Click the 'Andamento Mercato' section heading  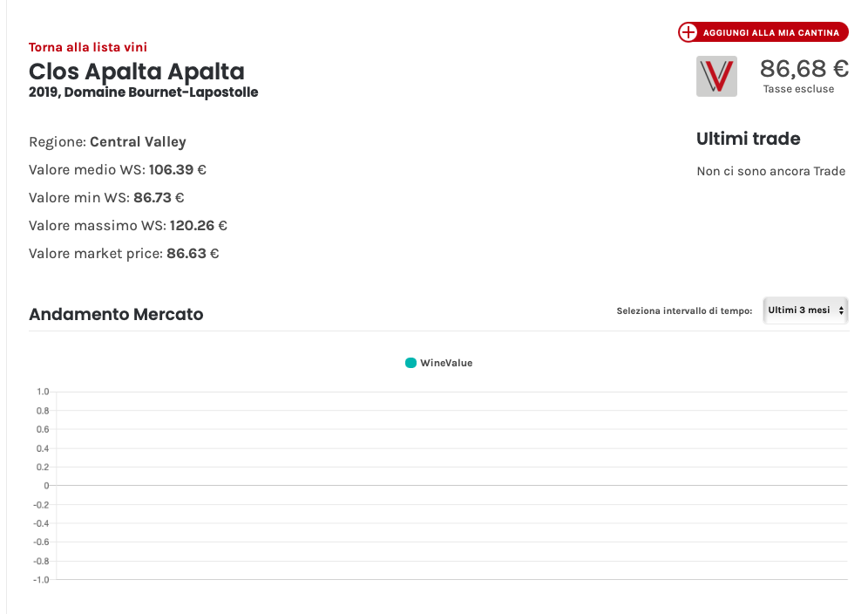pos(116,314)
